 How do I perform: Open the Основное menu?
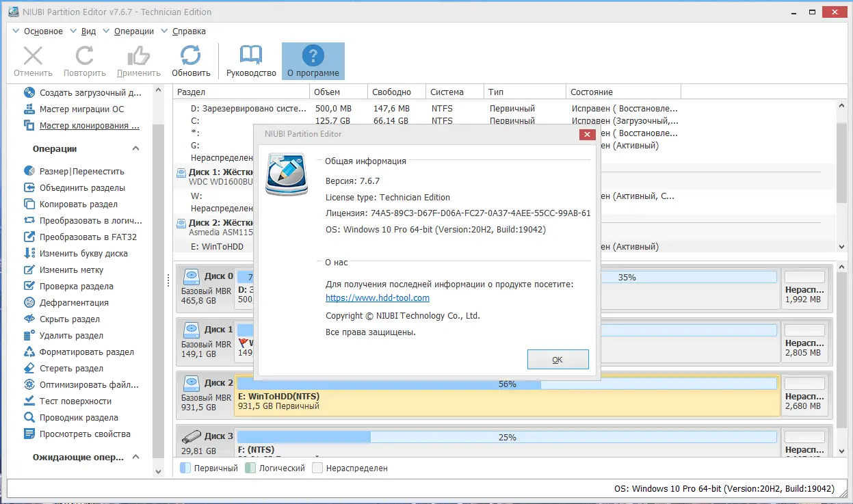point(42,31)
